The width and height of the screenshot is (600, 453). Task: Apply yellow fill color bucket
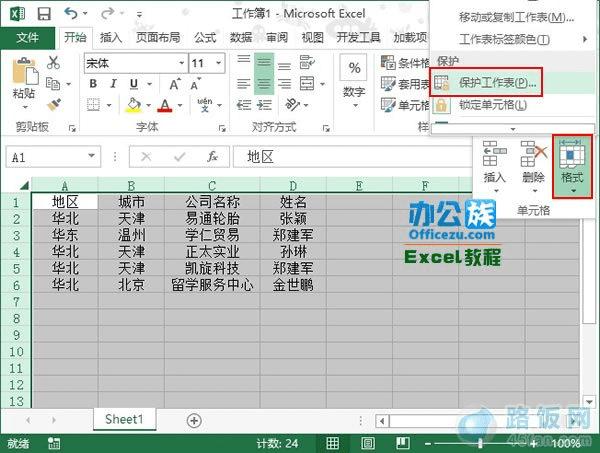tap(133, 105)
